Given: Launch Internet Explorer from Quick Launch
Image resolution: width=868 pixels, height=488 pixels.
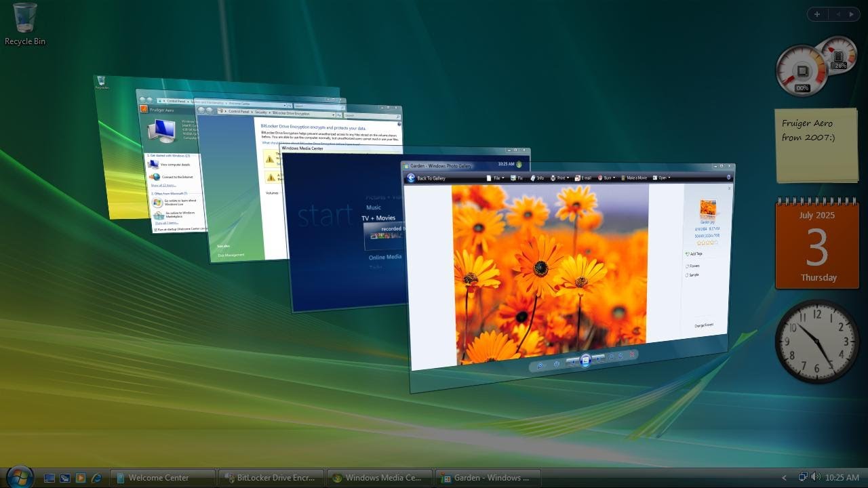Looking at the screenshot, I should [x=96, y=478].
